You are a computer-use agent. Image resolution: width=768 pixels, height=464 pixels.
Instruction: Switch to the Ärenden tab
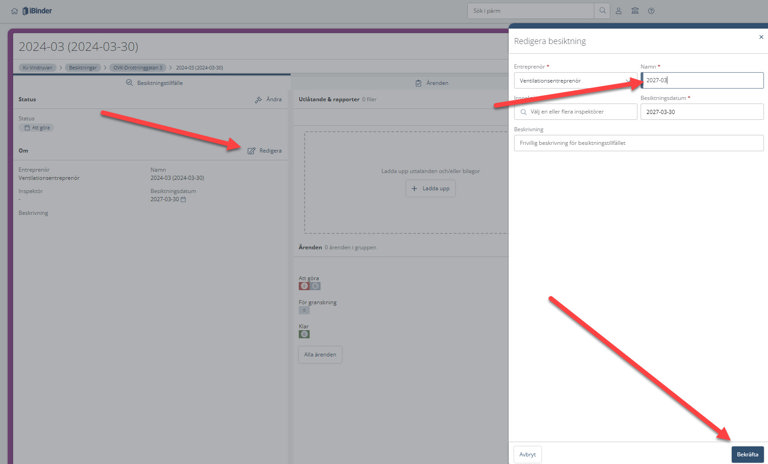[x=430, y=83]
